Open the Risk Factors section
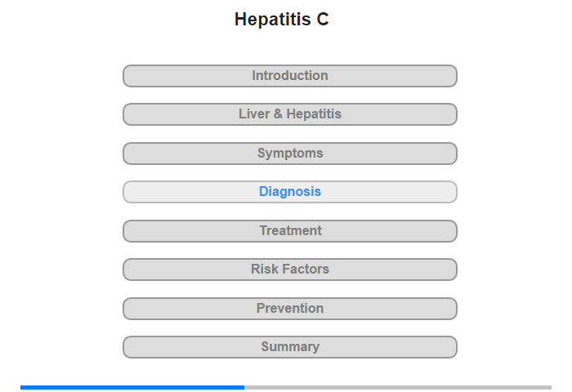This screenshot has height=392, width=572. coord(290,269)
